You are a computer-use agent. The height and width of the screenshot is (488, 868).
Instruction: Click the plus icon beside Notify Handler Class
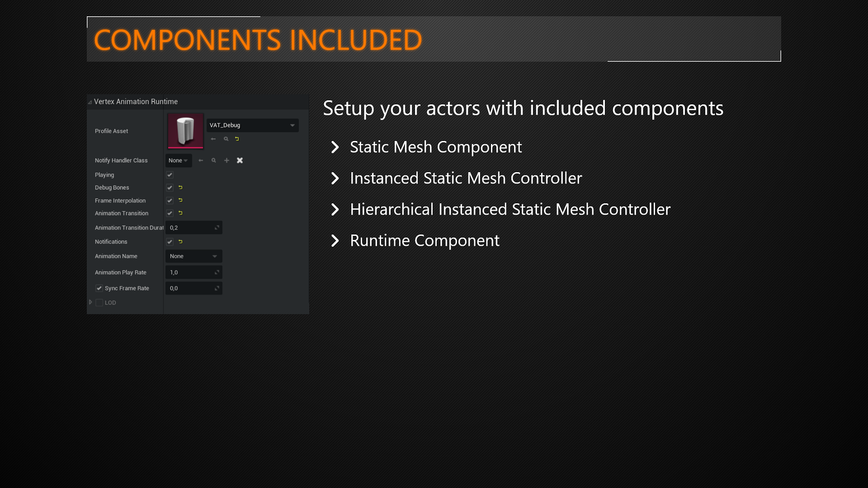[x=227, y=160]
